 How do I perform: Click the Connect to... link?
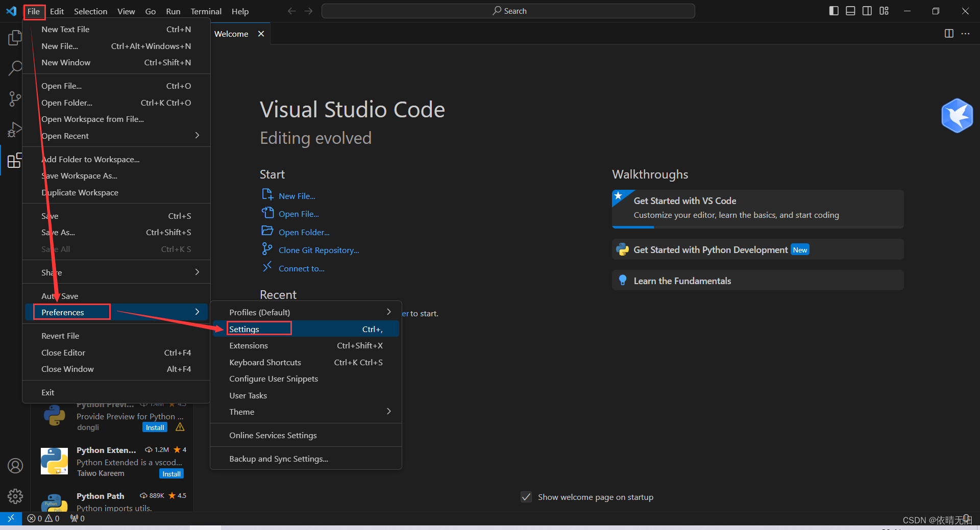click(x=302, y=268)
